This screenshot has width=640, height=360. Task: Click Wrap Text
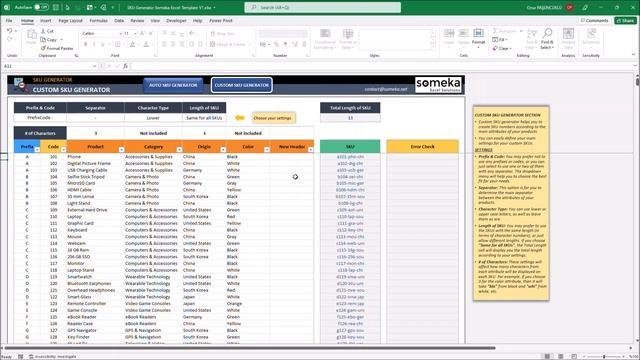click(x=222, y=33)
